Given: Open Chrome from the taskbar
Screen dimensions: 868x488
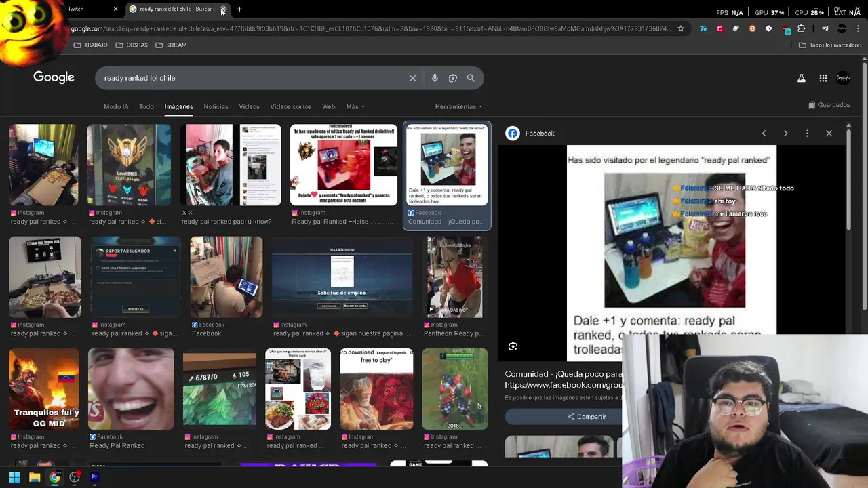Looking at the screenshot, I should (54, 477).
